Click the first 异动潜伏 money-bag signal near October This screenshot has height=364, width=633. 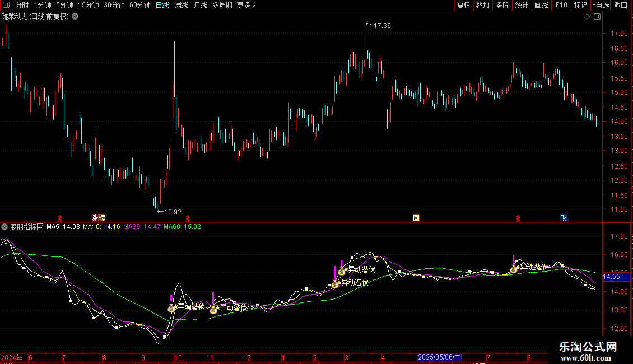tap(171, 309)
